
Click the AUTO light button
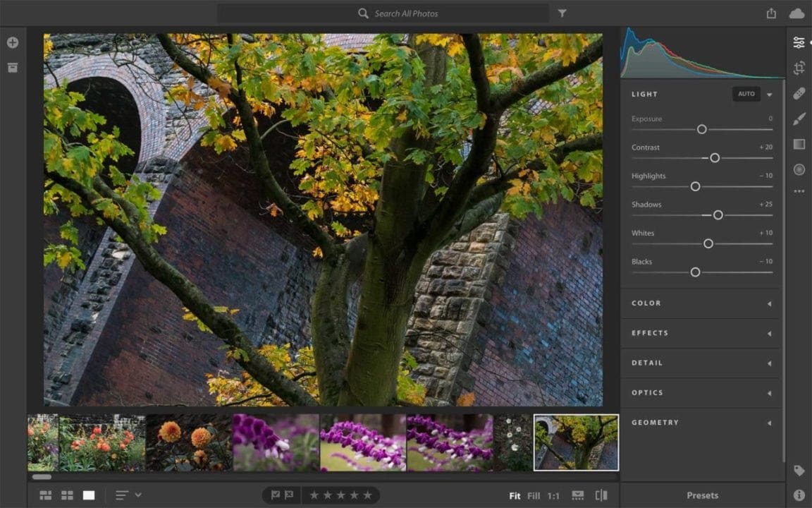(746, 94)
